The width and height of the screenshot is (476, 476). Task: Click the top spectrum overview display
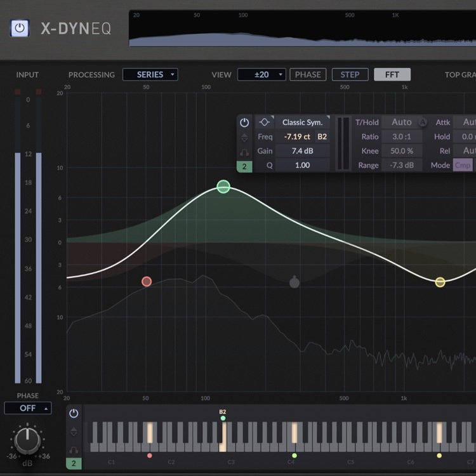(302, 29)
